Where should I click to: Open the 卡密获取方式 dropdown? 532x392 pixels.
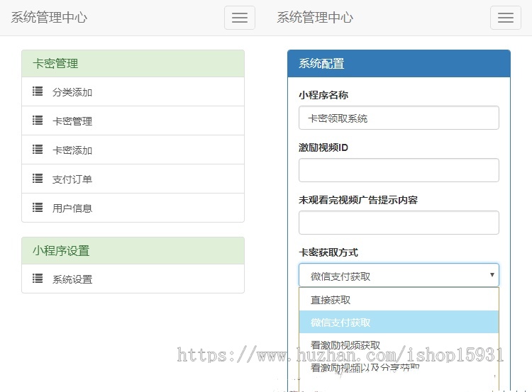click(x=399, y=275)
